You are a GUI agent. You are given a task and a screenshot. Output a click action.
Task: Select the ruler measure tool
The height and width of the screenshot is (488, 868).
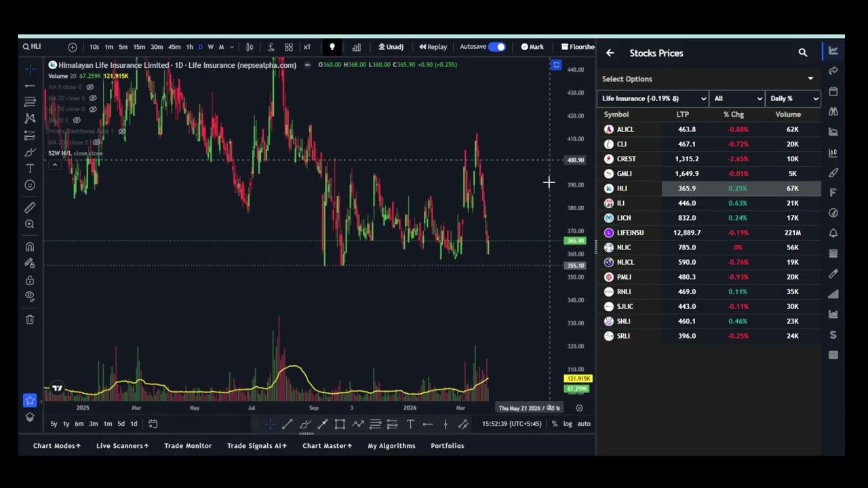pyautogui.click(x=30, y=207)
